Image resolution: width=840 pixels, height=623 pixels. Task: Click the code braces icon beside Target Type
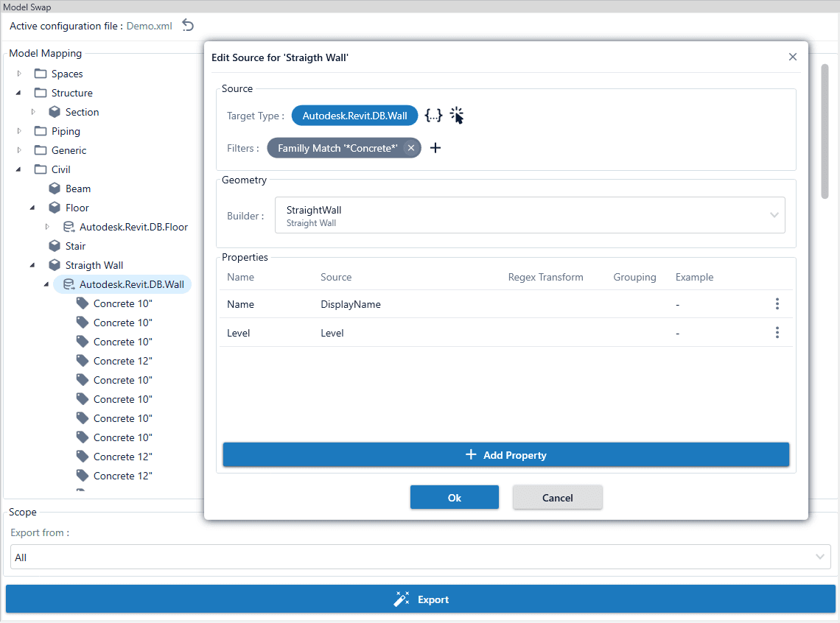point(433,115)
